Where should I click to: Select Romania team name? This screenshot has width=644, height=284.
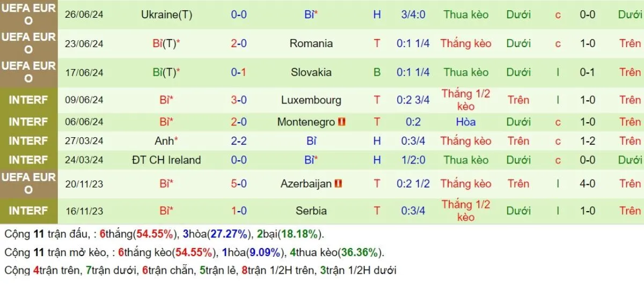coord(311,43)
